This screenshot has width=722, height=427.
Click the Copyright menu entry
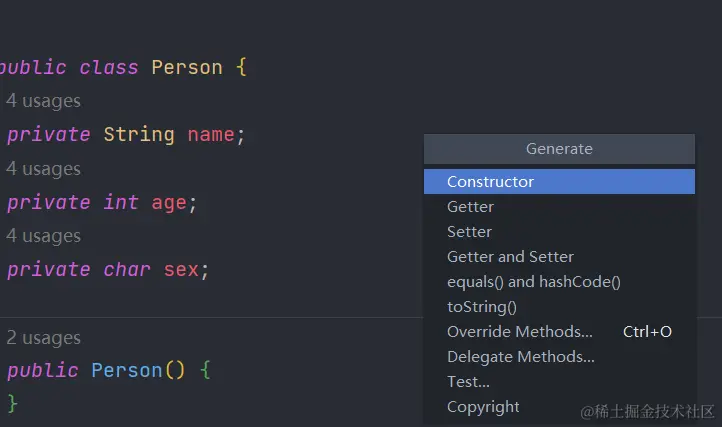[483, 407]
